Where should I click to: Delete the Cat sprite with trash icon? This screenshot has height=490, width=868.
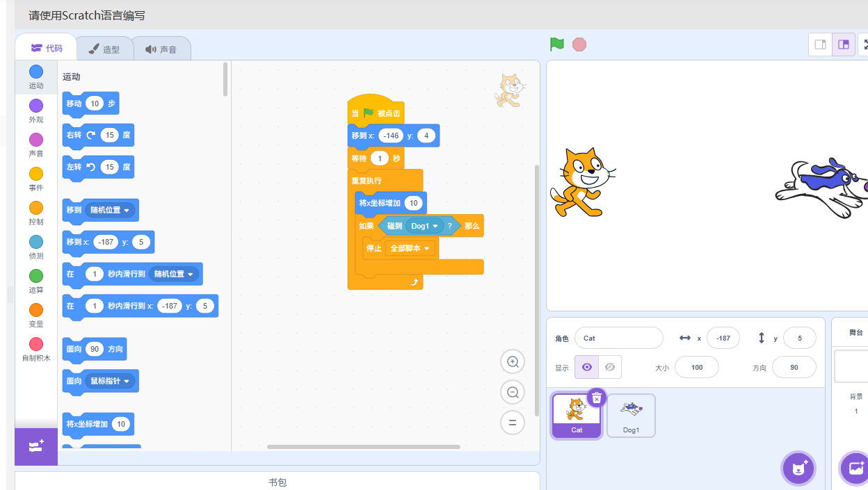pyautogui.click(x=597, y=398)
